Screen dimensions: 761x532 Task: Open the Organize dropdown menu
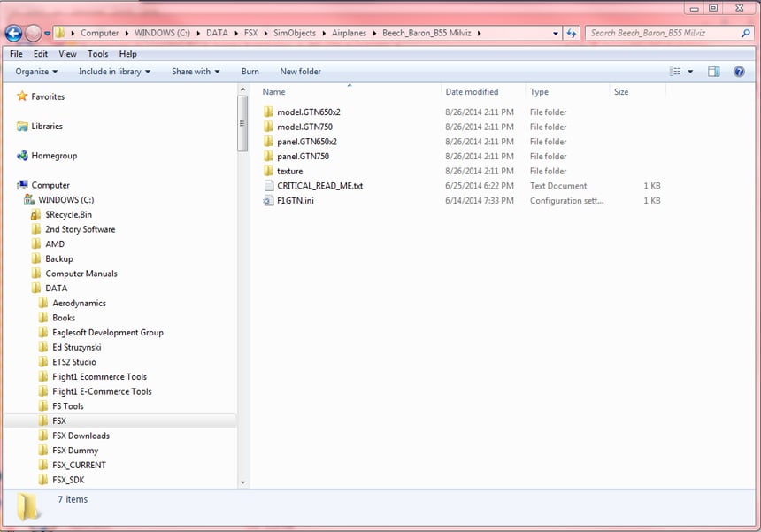[36, 72]
